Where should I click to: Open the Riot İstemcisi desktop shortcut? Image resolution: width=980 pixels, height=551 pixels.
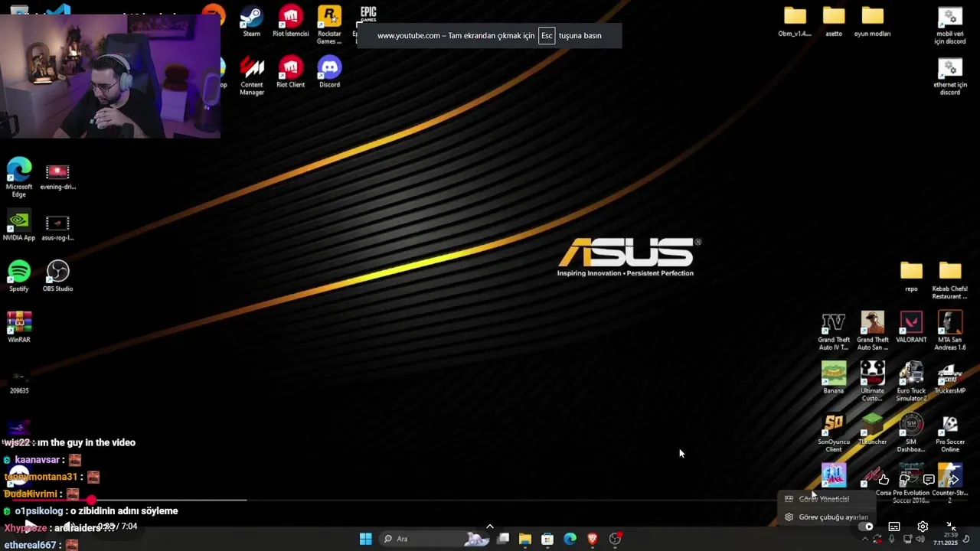pyautogui.click(x=290, y=22)
